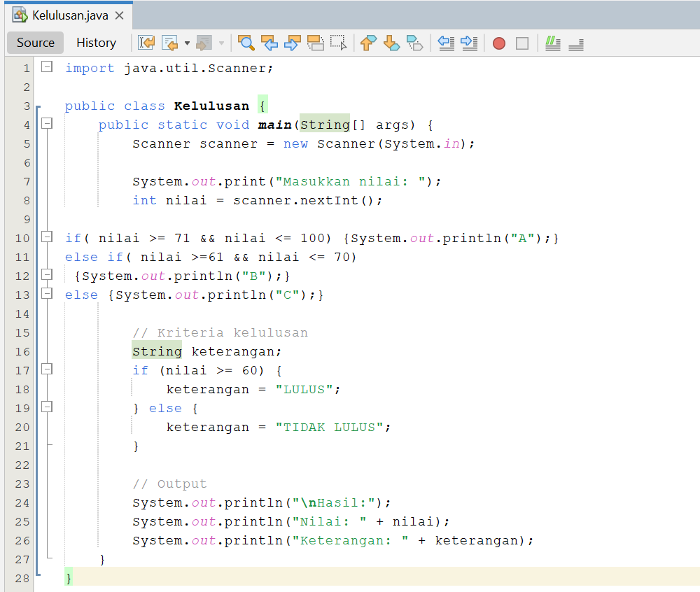Collapse the main method fold on line 4
The image size is (700, 592).
[46, 124]
